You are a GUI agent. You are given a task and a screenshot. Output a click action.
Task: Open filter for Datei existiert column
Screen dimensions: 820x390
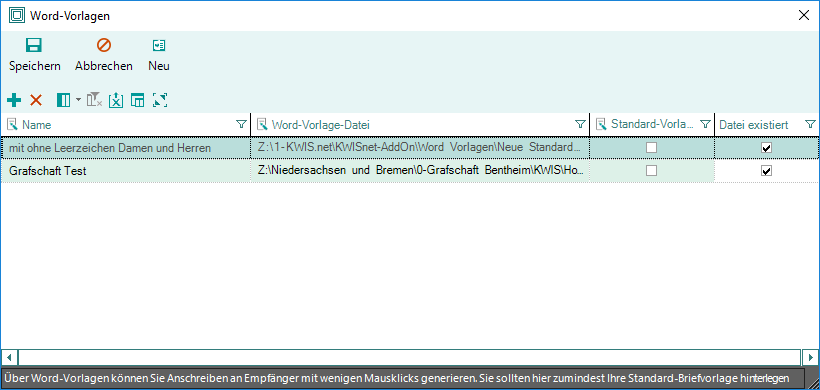[810, 124]
